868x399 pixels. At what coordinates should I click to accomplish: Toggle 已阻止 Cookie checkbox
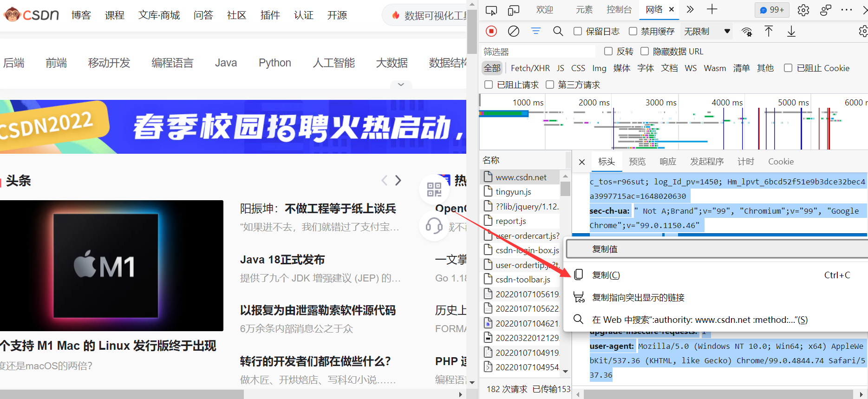[x=788, y=68]
